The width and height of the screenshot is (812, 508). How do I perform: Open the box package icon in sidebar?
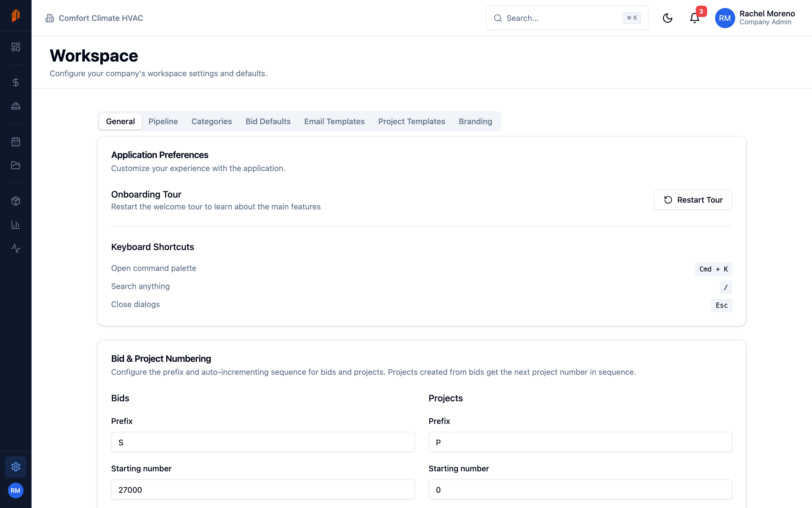(16, 201)
